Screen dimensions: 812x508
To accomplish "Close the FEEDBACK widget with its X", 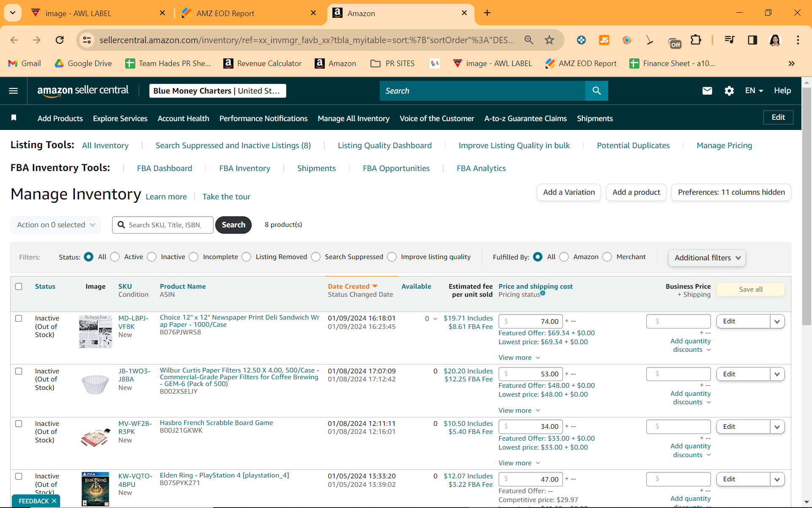I will (54, 501).
